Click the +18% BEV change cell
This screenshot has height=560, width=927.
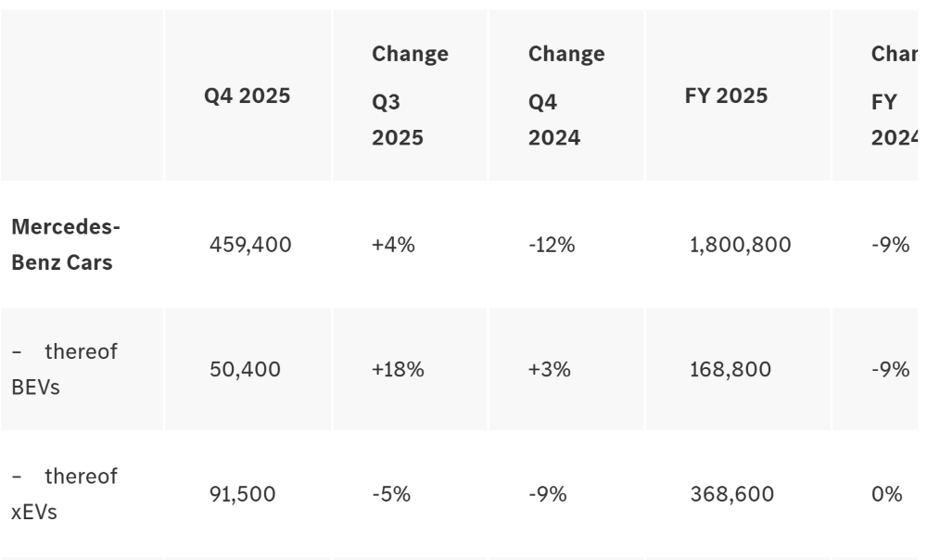pyautogui.click(x=398, y=369)
